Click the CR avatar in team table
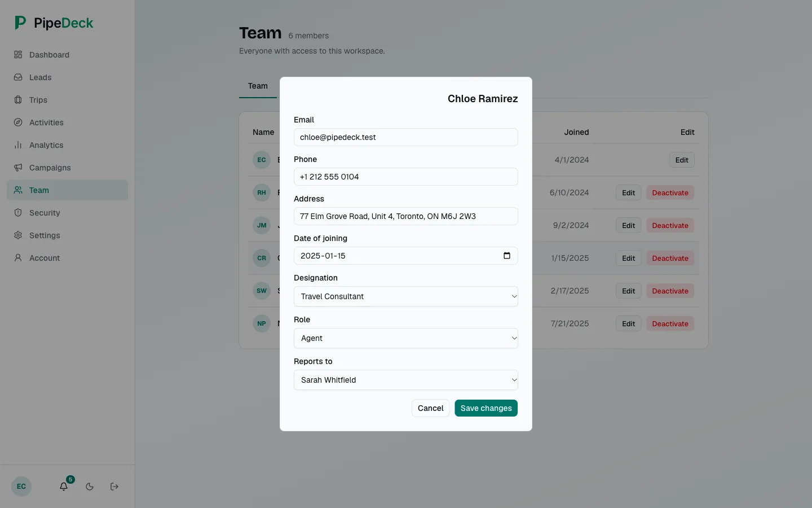 coord(262,258)
